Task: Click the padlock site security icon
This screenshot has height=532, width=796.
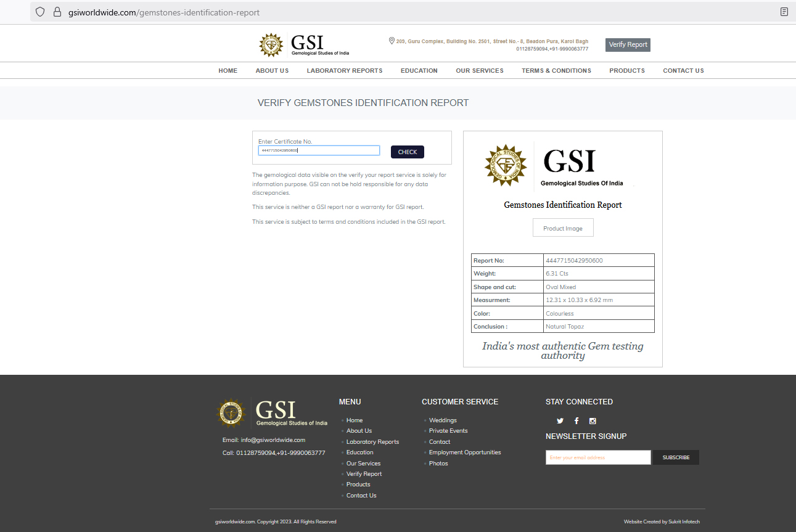Action: (x=57, y=12)
